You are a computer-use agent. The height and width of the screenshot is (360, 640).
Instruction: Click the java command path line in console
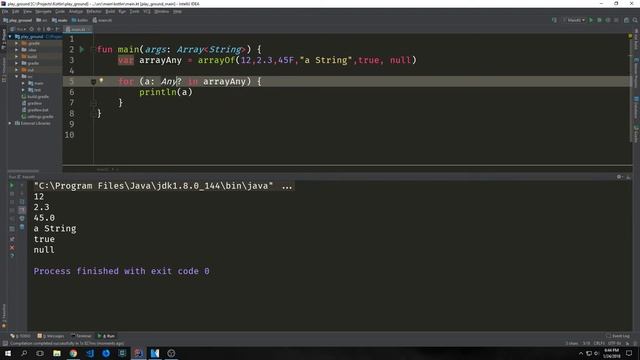pyautogui.click(x=163, y=186)
